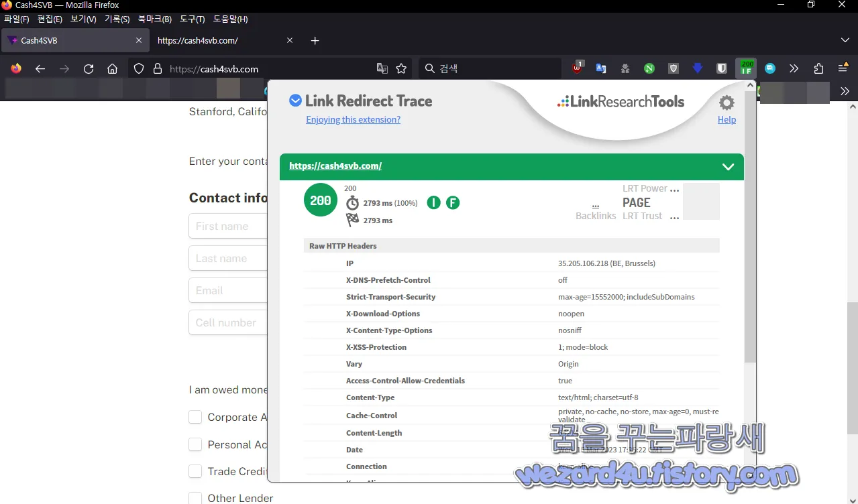Open the light-blue chat bubble extension
Viewport: 858px width, 504px height.
(770, 68)
